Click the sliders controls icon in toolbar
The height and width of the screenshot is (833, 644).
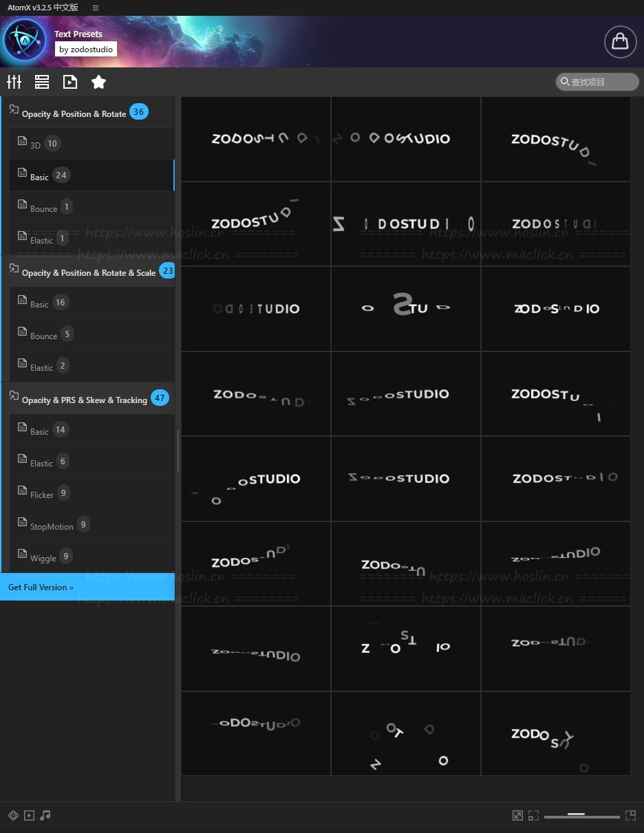click(14, 82)
